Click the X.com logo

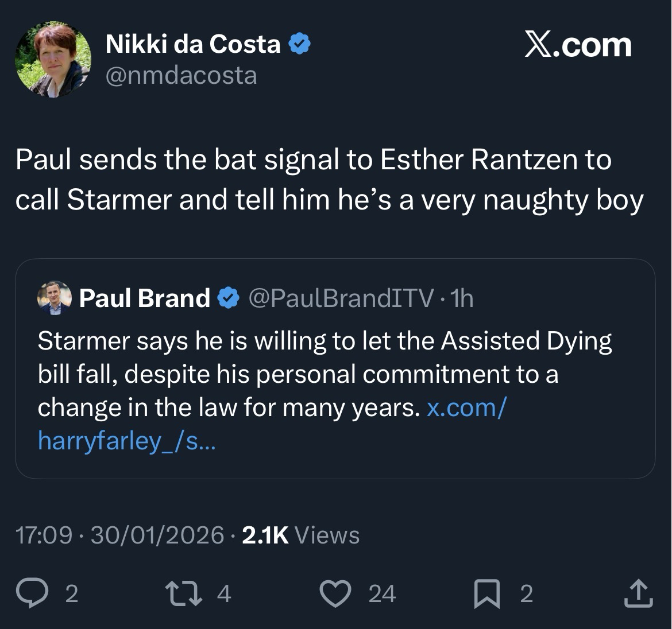click(x=578, y=46)
